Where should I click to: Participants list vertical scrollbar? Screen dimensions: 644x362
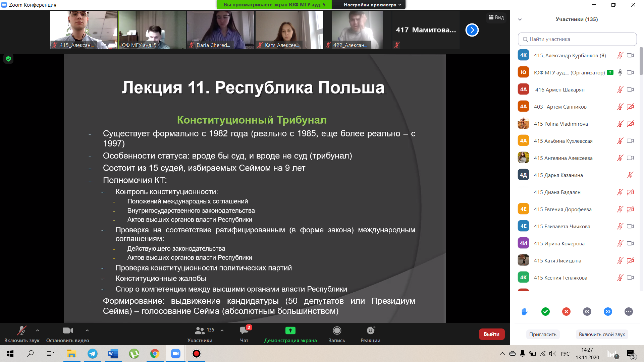(x=641, y=61)
